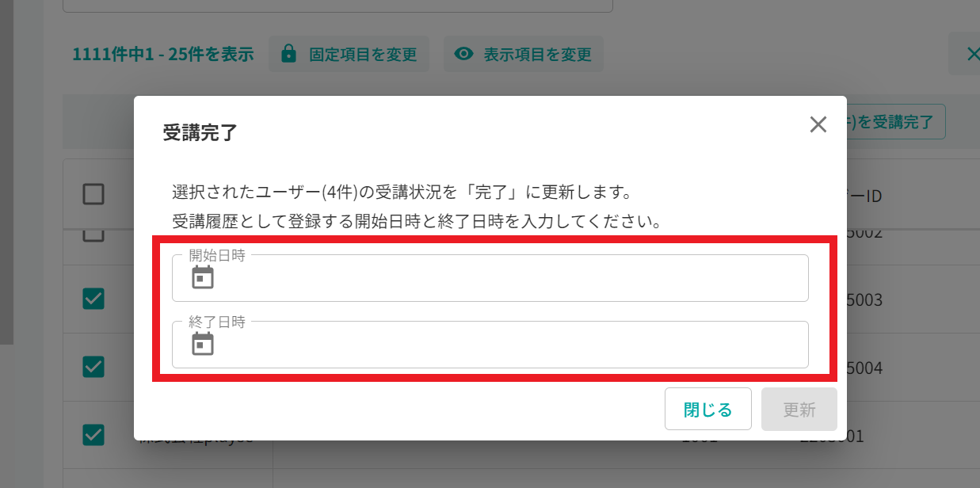Image resolution: width=980 pixels, height=488 pixels.
Task: Click 表示項目を変更 button
Action: point(523,54)
